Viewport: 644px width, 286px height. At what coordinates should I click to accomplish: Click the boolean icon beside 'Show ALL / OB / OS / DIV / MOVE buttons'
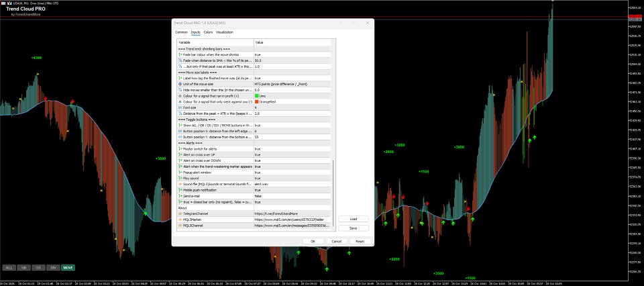click(180, 125)
